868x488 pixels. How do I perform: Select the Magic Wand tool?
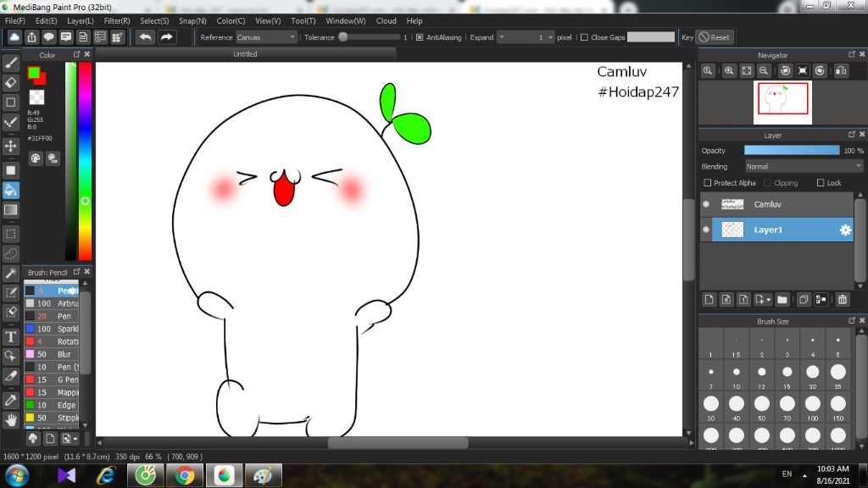tap(10, 274)
